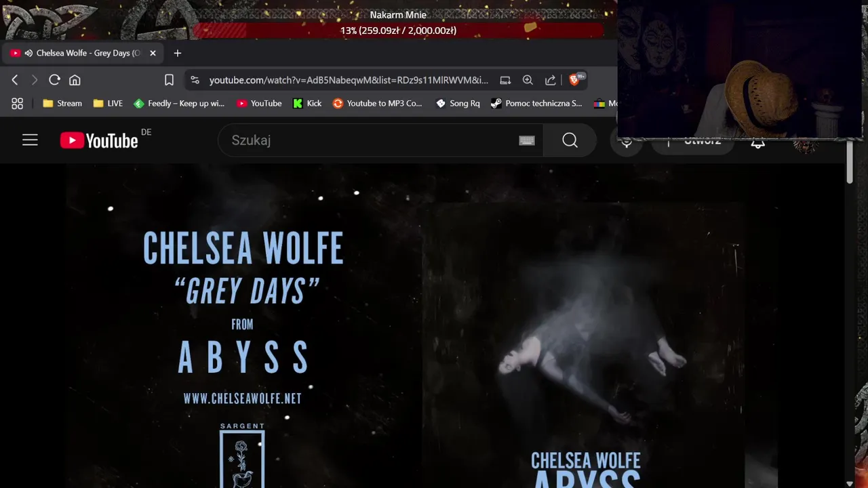This screenshot has height=488, width=868.
Task: Open the YouTube notifications bell
Action: point(758,142)
